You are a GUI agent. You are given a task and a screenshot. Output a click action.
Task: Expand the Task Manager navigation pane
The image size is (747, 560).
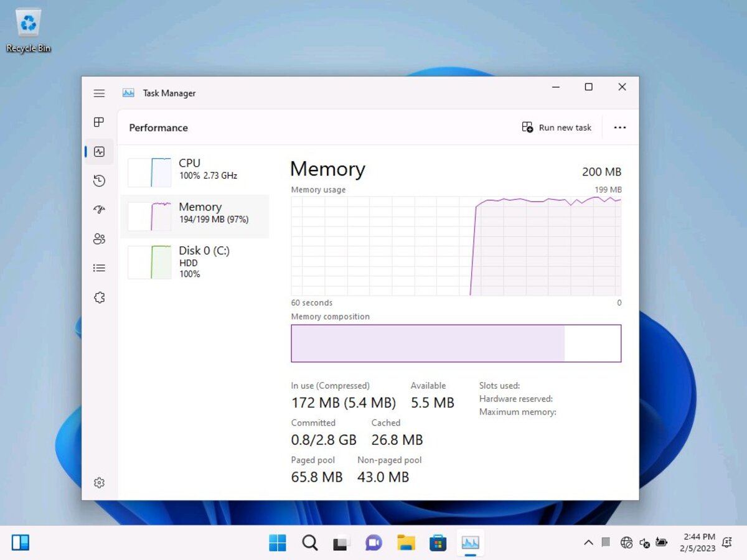(x=99, y=93)
